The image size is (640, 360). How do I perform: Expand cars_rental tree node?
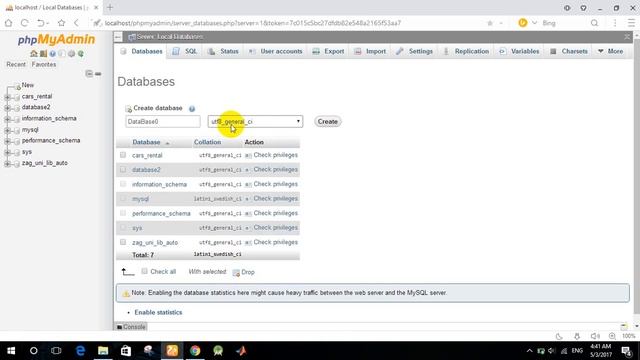[x=7, y=97]
